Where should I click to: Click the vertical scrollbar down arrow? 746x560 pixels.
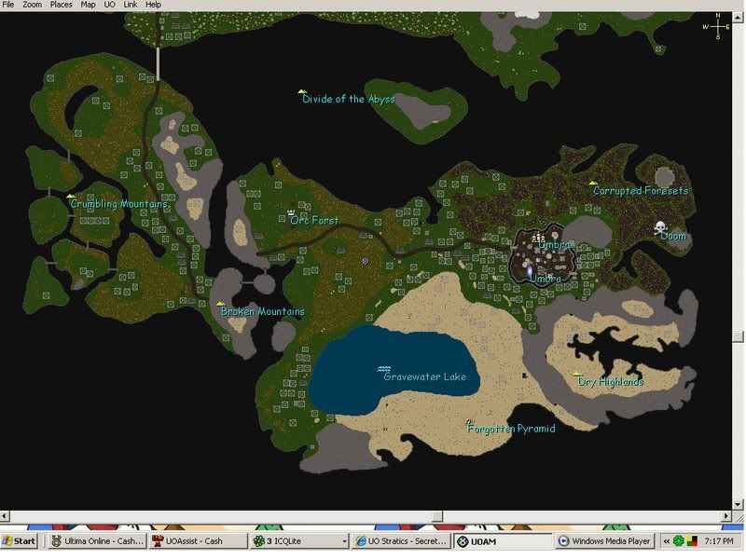pos(738,504)
